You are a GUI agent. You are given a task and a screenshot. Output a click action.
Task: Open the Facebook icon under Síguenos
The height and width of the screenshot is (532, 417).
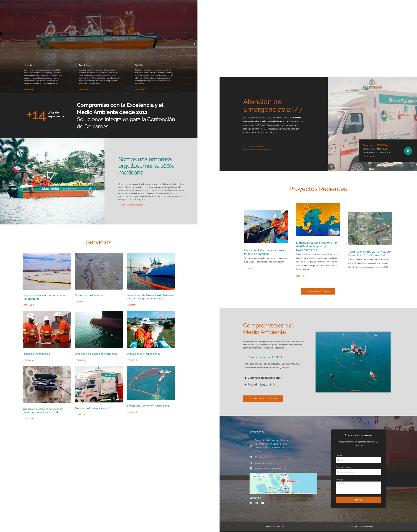pyautogui.click(x=256, y=503)
